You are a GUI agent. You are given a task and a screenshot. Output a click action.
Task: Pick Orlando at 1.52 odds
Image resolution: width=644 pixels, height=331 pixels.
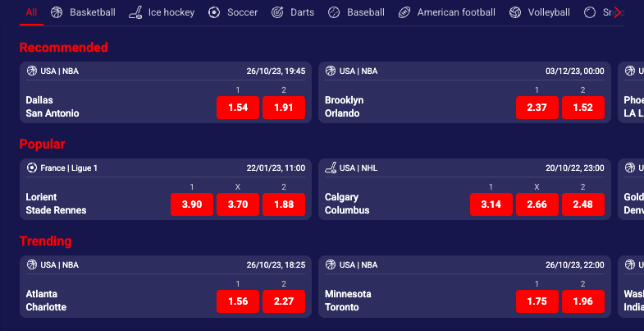pyautogui.click(x=583, y=108)
